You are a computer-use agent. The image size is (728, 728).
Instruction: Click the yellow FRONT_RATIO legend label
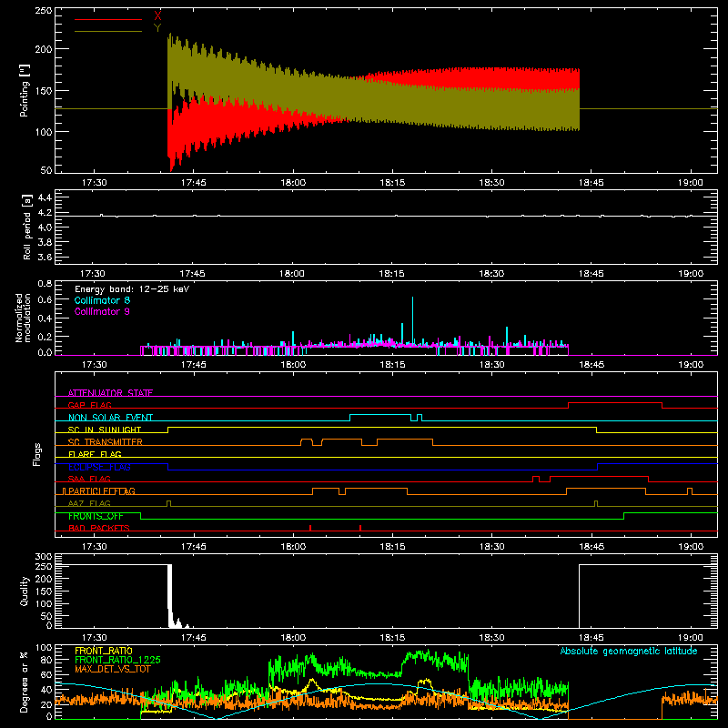104,651
